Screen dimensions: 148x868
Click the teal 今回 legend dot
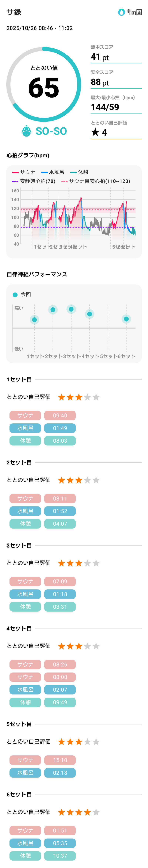pyautogui.click(x=15, y=295)
